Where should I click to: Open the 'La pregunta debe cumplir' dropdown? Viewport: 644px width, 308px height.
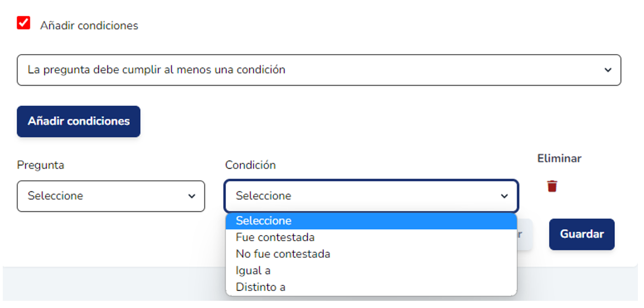pyautogui.click(x=319, y=70)
